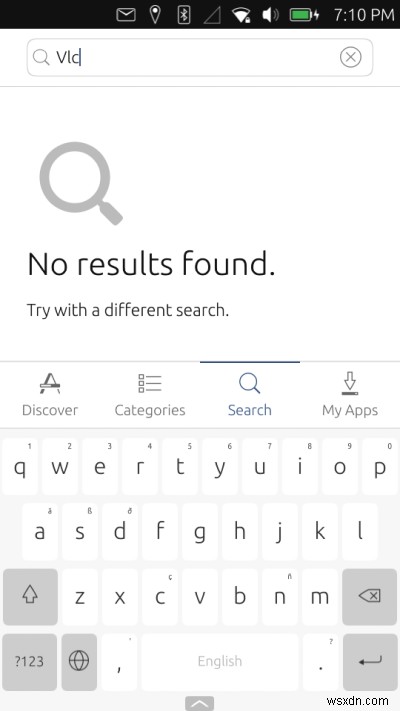Select the Search tab

(x=249, y=395)
